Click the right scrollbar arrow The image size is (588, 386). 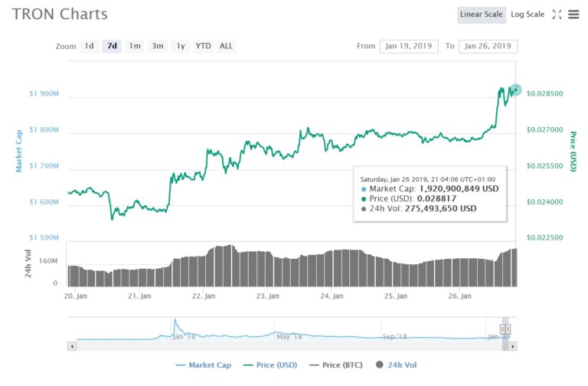(514, 346)
